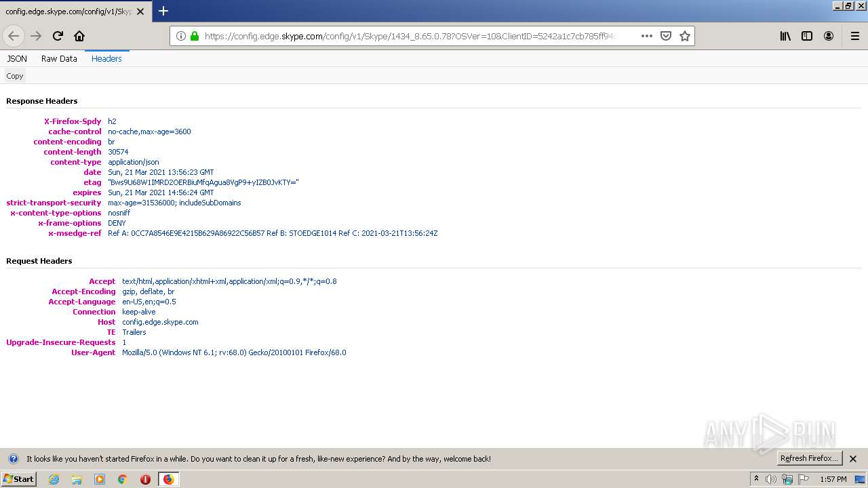This screenshot has height=488, width=868.
Task: Select the date value 13:56:23 GMT
Action: click(x=161, y=172)
